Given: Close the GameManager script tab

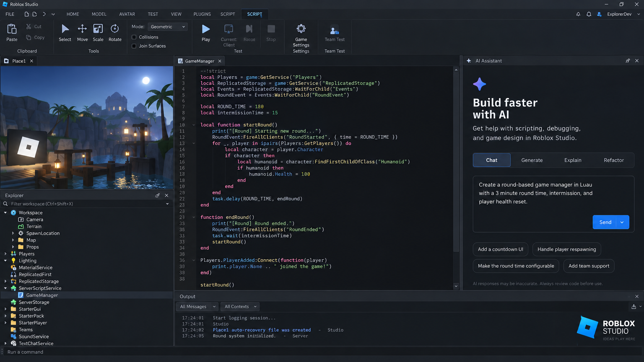Looking at the screenshot, I should 220,61.
